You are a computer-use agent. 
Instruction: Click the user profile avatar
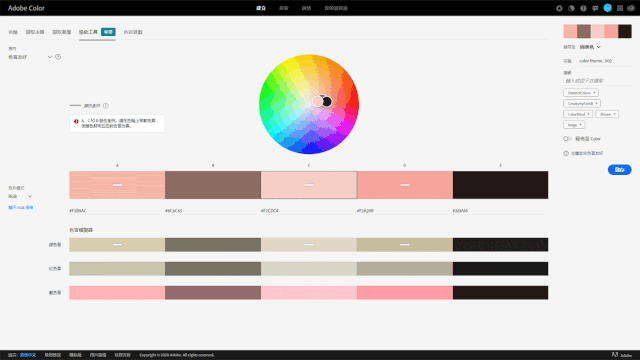tap(607, 8)
